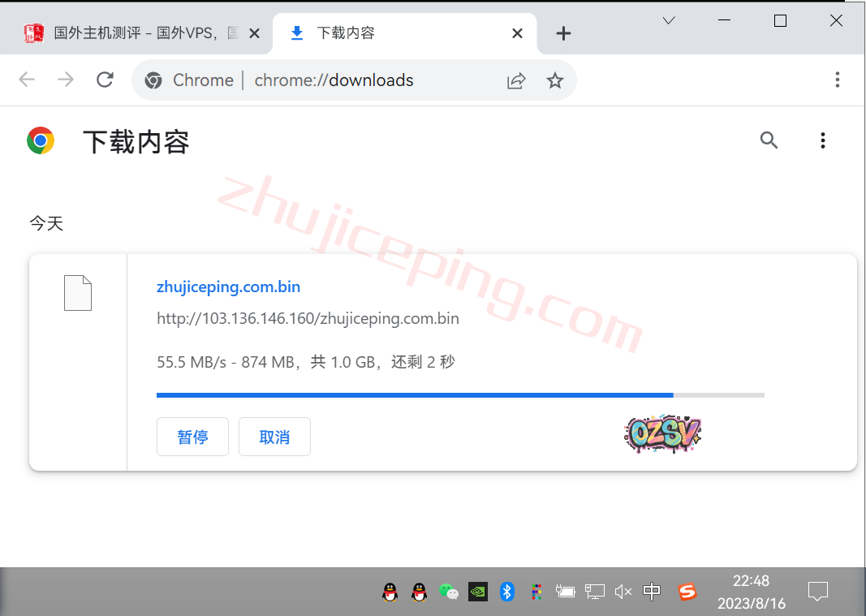The height and width of the screenshot is (616, 866).
Task: Go back using the back arrow
Action: (27, 80)
